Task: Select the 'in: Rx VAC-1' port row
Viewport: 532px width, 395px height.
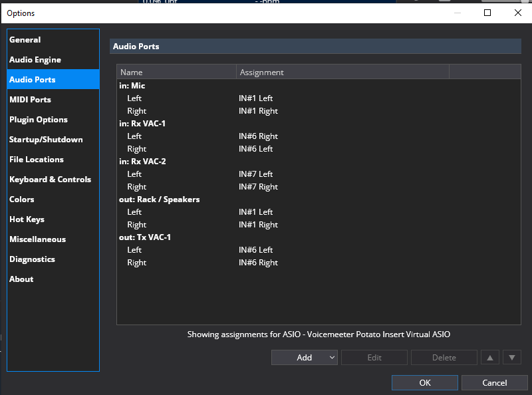Action: (319, 124)
